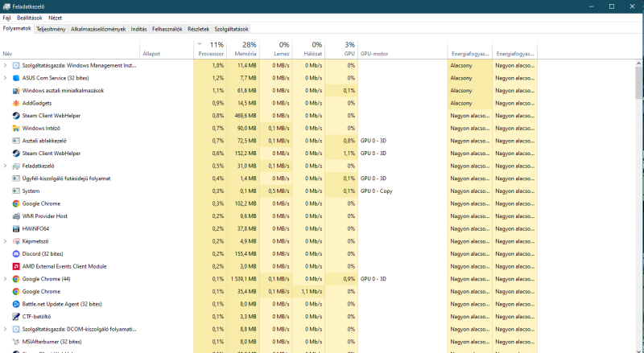Select the Folyamatok tab

pyautogui.click(x=17, y=29)
